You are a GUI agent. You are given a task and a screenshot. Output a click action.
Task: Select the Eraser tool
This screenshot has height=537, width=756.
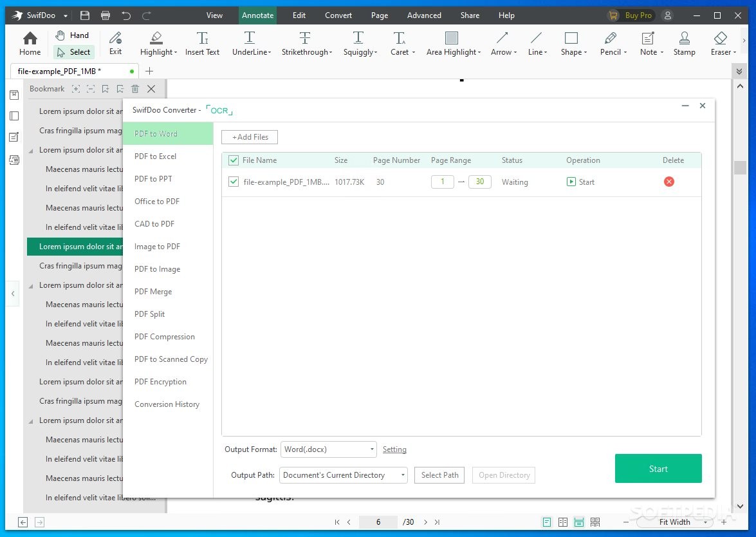(x=721, y=43)
